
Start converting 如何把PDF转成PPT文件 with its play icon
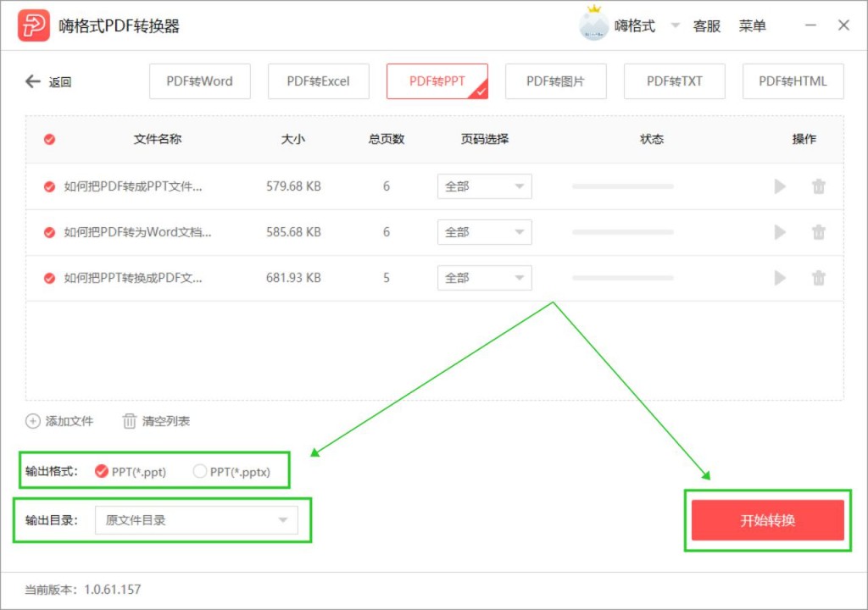[x=780, y=186]
